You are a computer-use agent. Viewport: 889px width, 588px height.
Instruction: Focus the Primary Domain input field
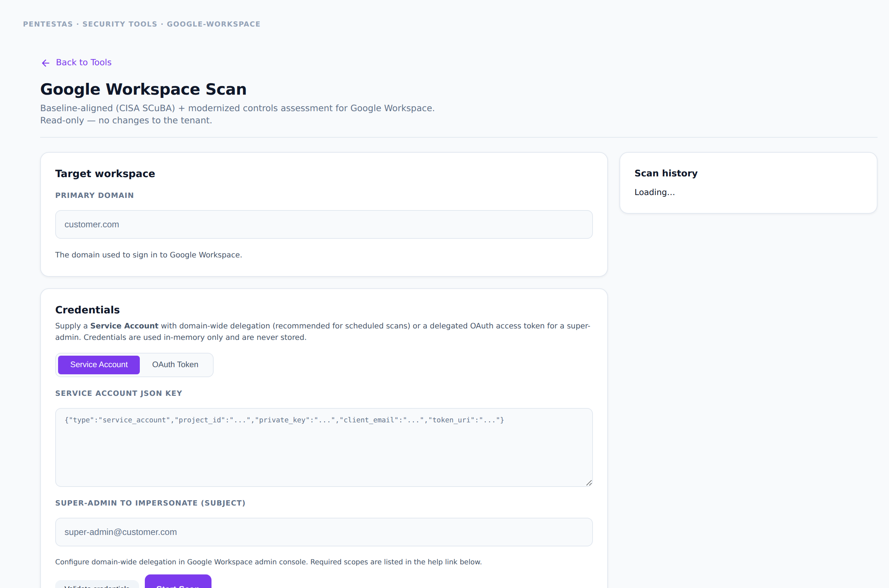click(324, 224)
